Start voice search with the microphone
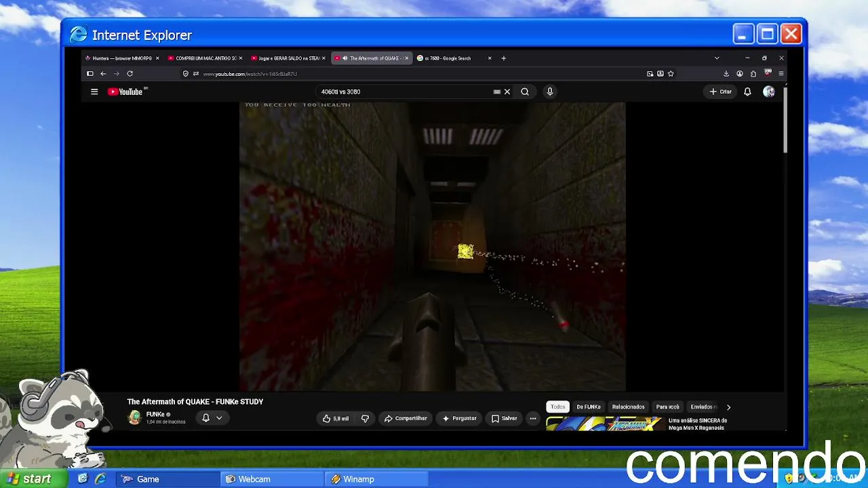Screen dimensions: 868x488 (550, 91)
